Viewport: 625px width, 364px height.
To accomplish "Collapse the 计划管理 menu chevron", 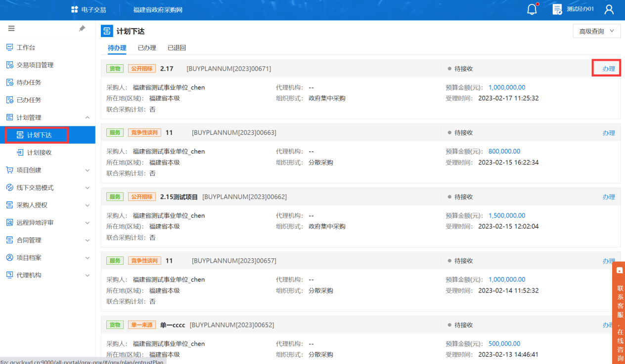I will (x=88, y=118).
